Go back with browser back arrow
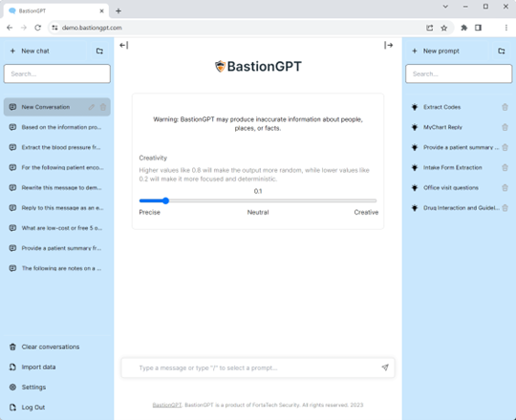 [x=10, y=28]
